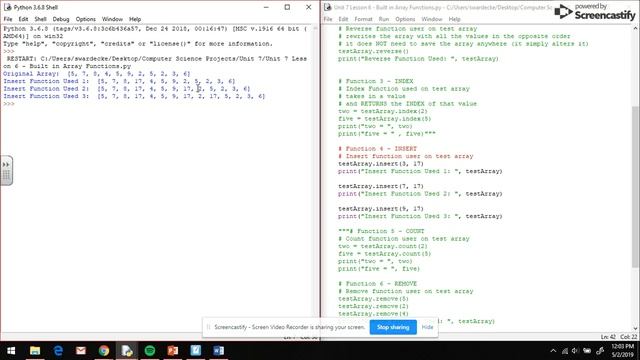Open Help menu in editor window
Image resolution: width=640 pixels, height=360 pixels.
[x=454, y=19]
